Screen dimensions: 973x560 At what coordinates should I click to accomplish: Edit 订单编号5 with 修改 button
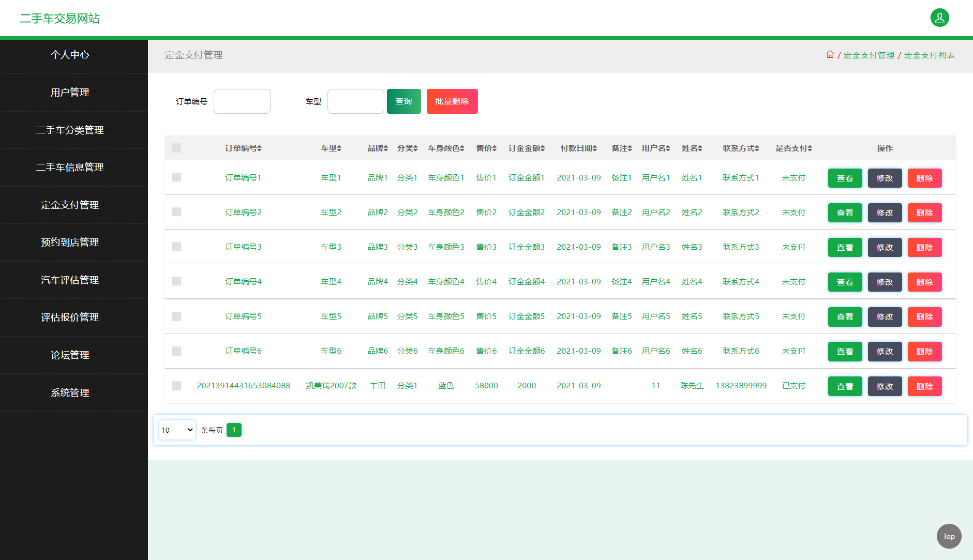click(885, 316)
